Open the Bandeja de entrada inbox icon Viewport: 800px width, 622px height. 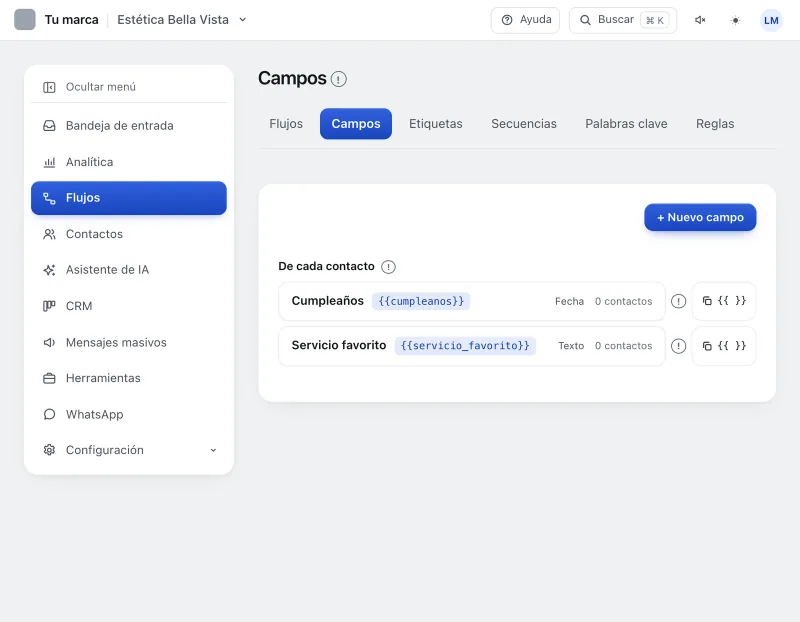point(49,126)
